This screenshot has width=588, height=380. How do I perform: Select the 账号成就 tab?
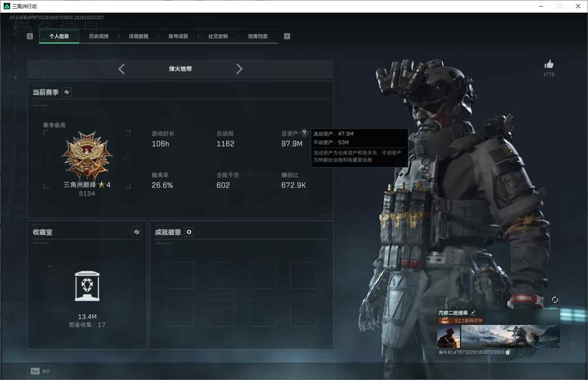178,36
